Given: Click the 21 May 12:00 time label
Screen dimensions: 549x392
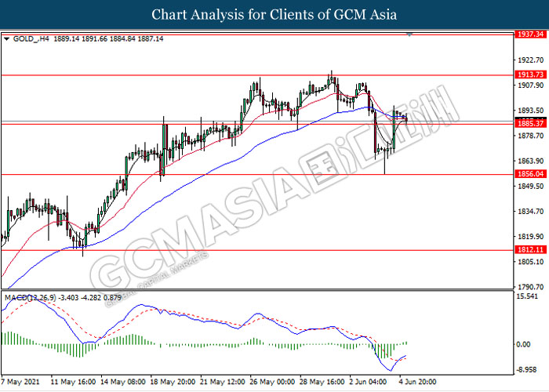Looking at the screenshot, I should [222, 382].
